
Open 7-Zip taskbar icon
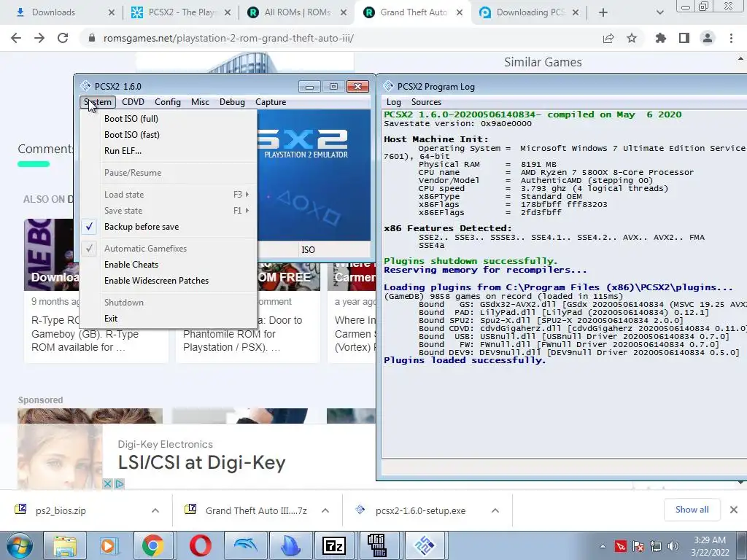334,545
